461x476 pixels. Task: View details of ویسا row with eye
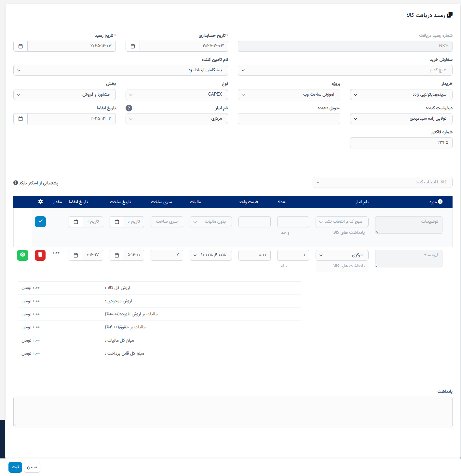click(22, 255)
